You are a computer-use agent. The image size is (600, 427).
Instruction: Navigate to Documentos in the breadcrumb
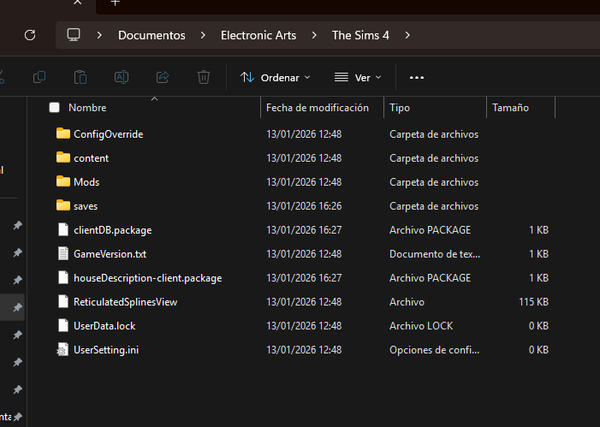(x=151, y=35)
